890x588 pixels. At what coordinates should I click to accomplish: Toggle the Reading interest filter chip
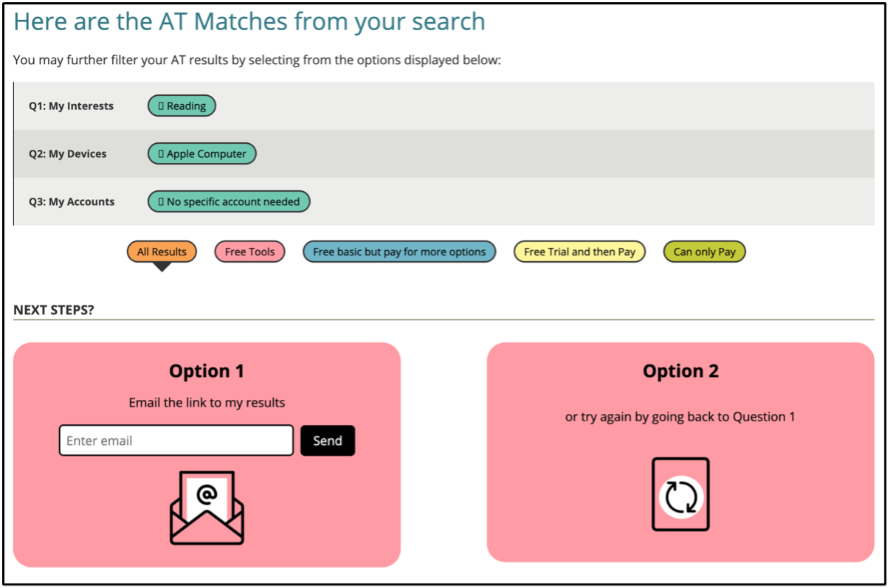182,106
